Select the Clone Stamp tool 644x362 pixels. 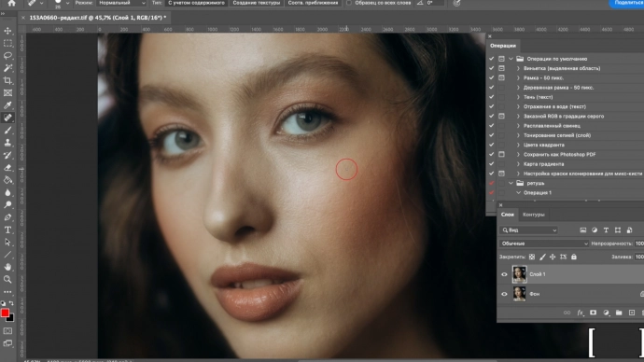point(7,143)
